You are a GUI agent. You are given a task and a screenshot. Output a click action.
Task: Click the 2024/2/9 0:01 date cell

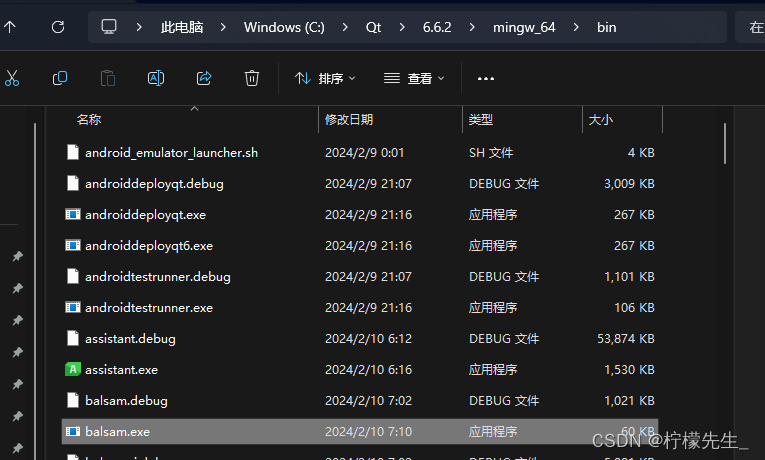[364, 153]
